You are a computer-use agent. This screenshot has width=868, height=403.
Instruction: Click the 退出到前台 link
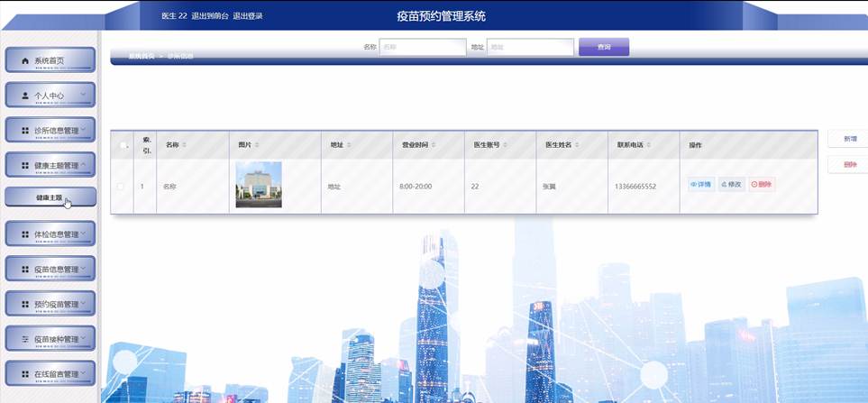(x=210, y=16)
